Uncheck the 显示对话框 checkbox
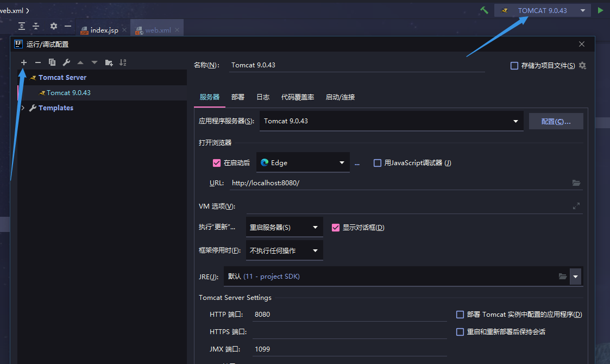This screenshot has width=610, height=364. coord(335,227)
